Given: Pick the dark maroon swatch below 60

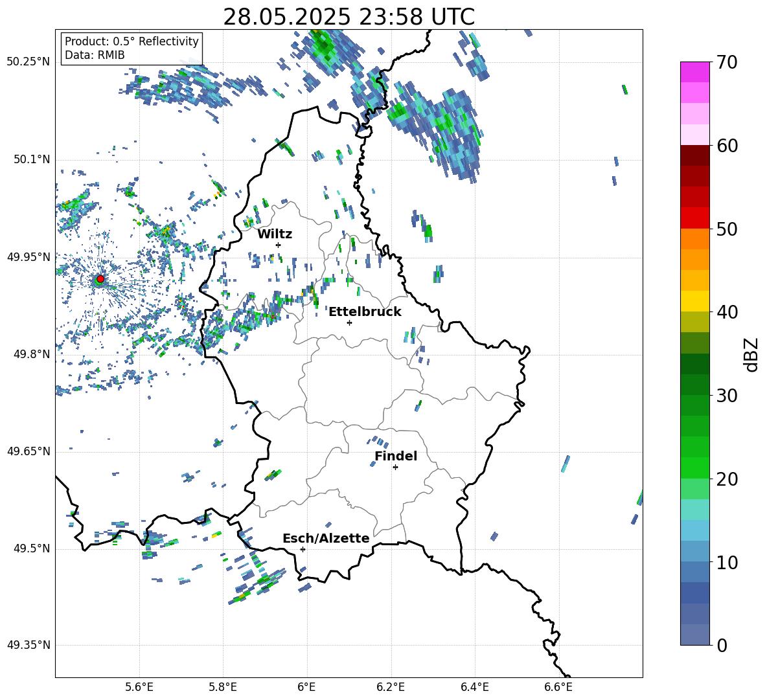Looking at the screenshot, I should coord(694,155).
